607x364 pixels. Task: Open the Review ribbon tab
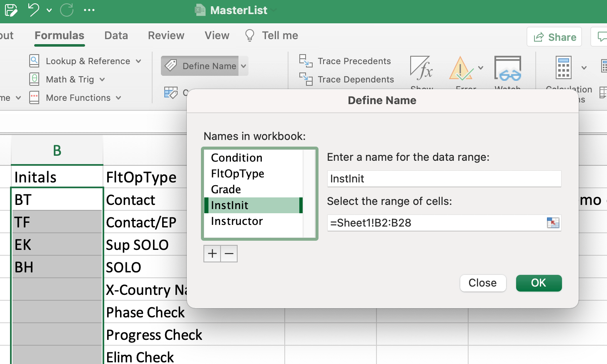point(166,35)
